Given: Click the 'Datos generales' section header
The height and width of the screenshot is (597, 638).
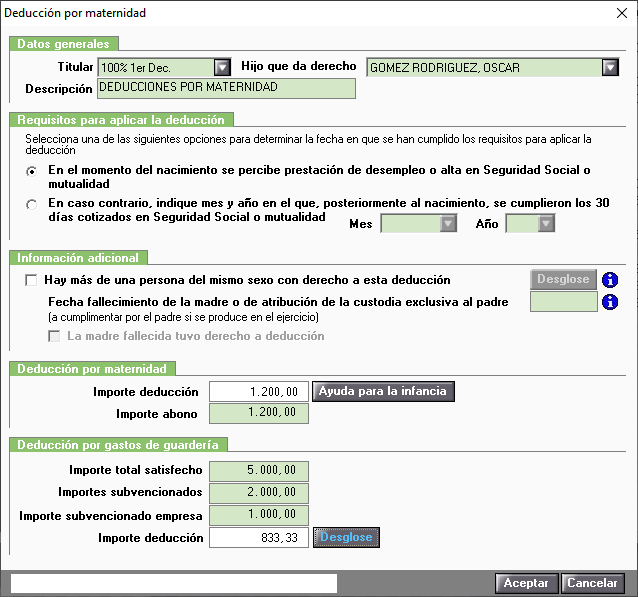Looking at the screenshot, I should pos(64,44).
